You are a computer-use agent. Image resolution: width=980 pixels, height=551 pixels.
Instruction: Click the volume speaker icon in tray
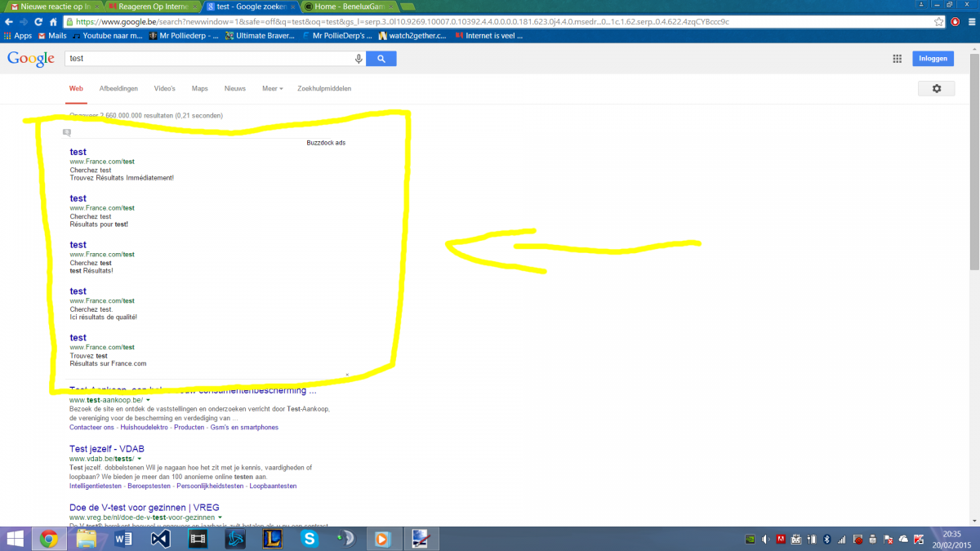[x=765, y=539]
